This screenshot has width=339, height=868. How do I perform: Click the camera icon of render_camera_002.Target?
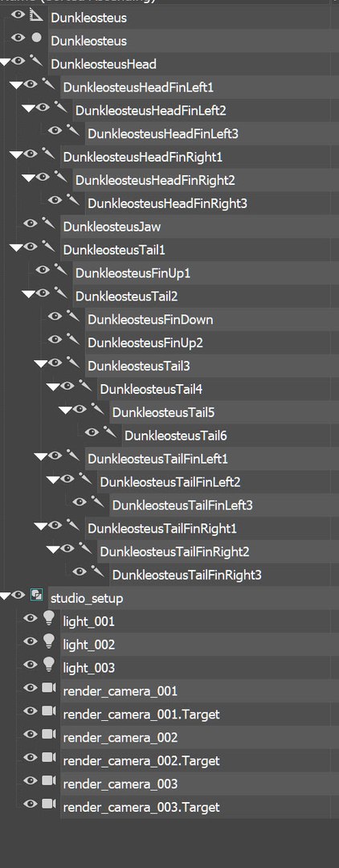click(x=49, y=758)
